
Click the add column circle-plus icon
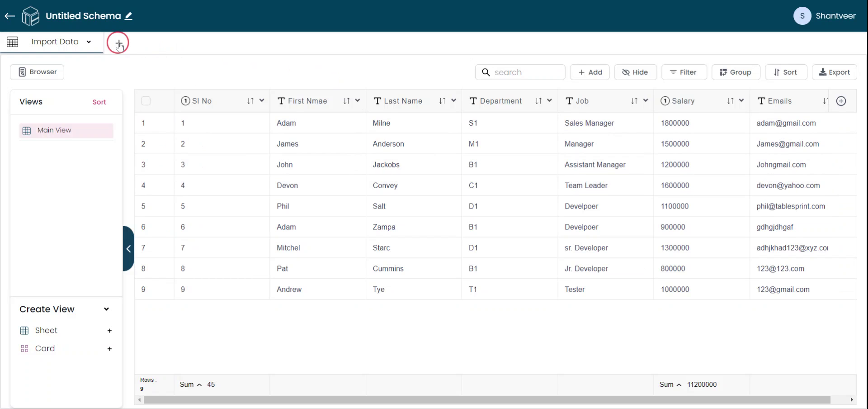841,101
